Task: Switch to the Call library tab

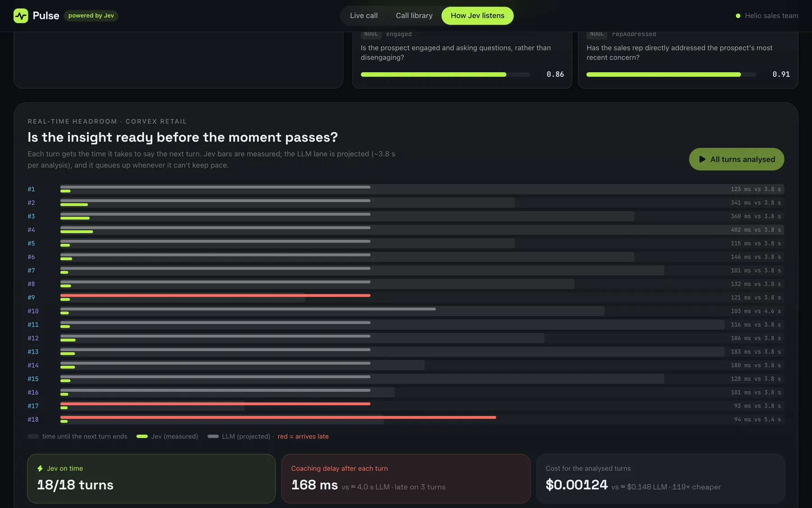Action: tap(414, 16)
